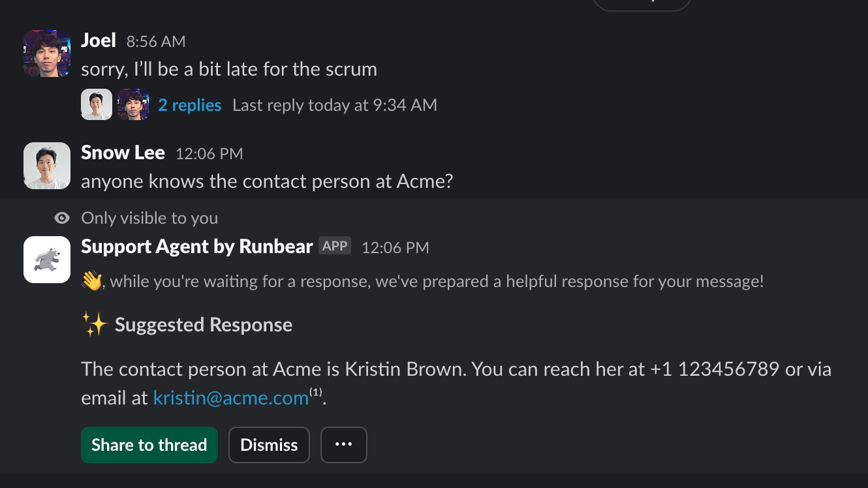Open the three-dots more options menu
The width and height of the screenshot is (868, 488).
[x=343, y=445]
